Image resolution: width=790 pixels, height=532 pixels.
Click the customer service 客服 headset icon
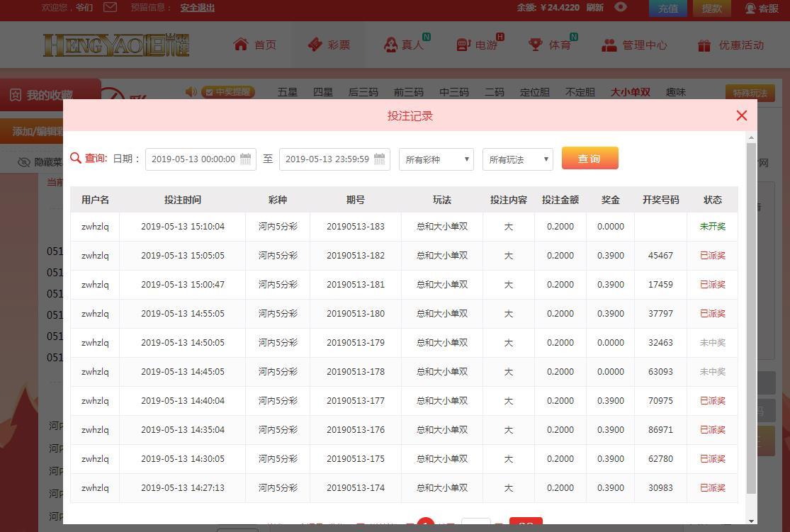coord(751,8)
